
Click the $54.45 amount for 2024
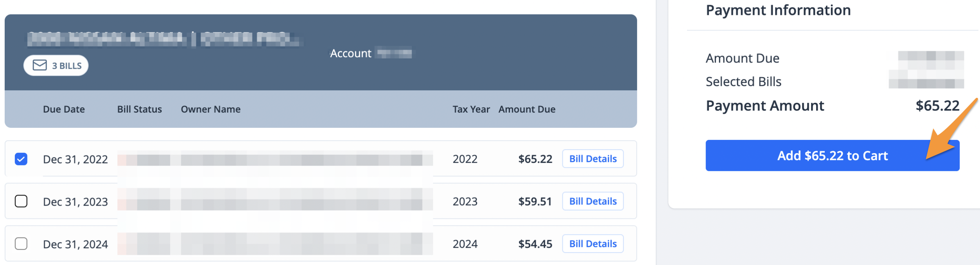[535, 244]
